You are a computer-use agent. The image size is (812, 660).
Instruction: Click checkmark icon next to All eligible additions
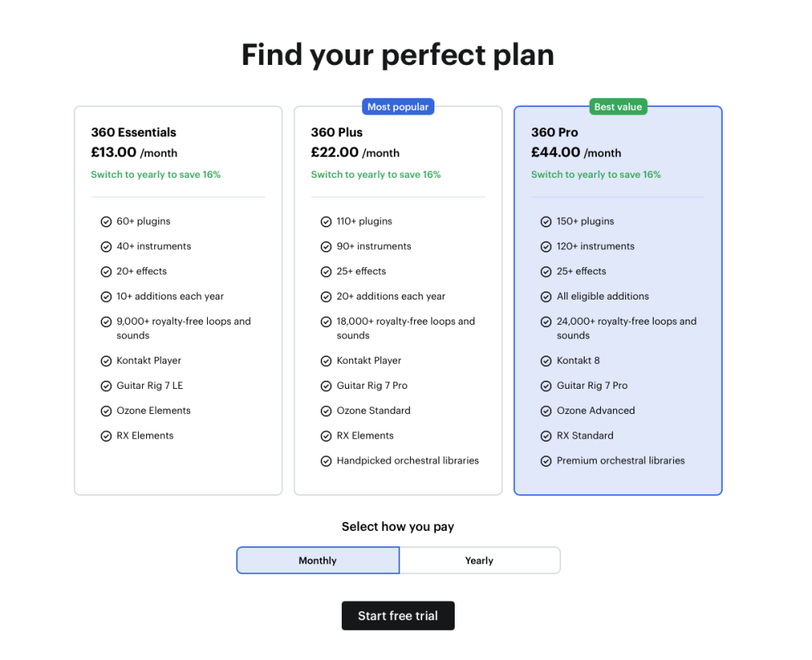click(x=546, y=297)
